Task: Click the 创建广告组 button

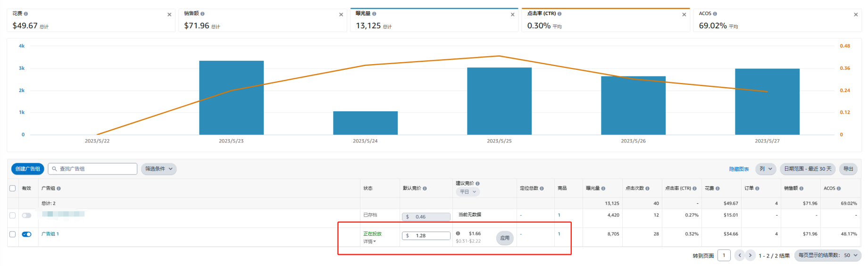Action: click(x=28, y=169)
